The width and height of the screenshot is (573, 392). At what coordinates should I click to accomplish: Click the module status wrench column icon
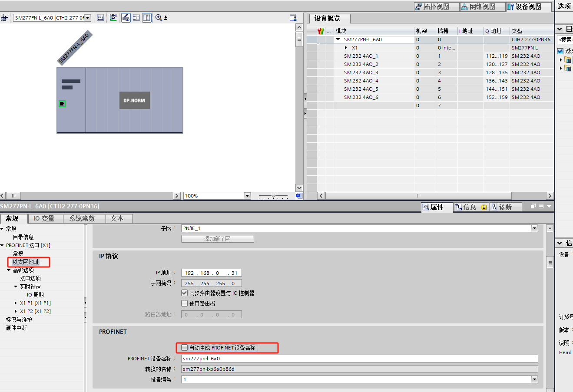coord(321,31)
